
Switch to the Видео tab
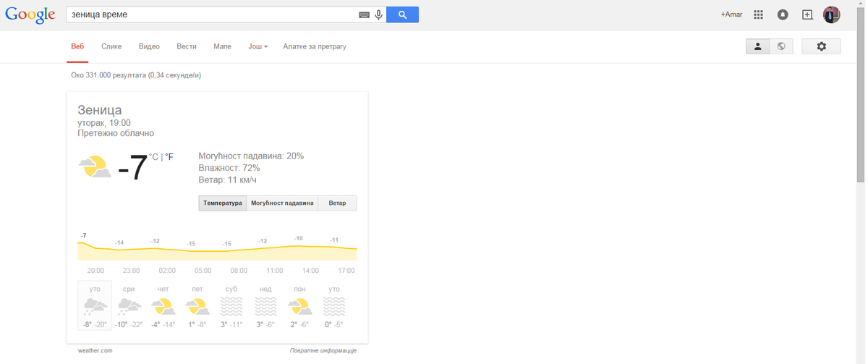click(x=149, y=46)
